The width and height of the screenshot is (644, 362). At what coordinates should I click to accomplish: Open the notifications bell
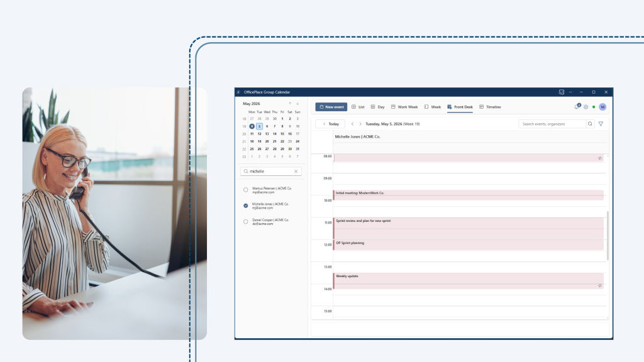[x=577, y=107]
